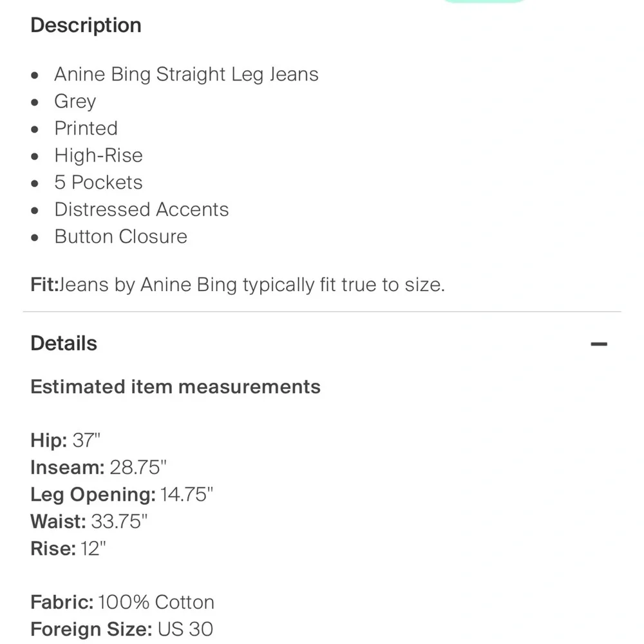The image size is (644, 644).
Task: Select the Anine Bing Straight Leg Jeans line
Action: (186, 74)
